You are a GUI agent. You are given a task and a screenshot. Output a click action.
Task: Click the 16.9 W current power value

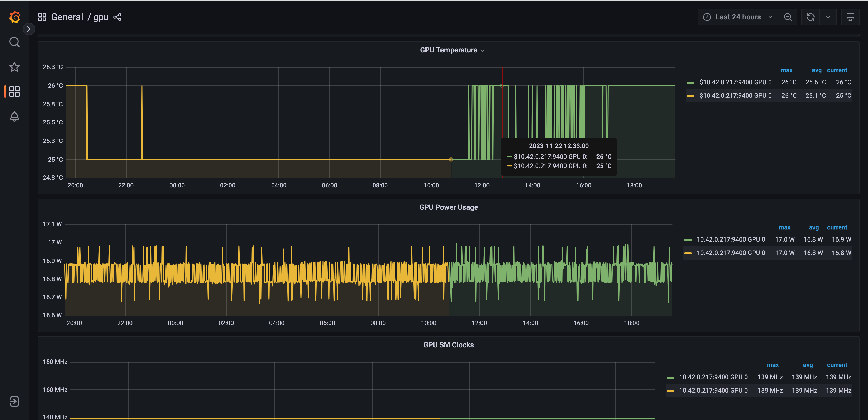(x=841, y=239)
